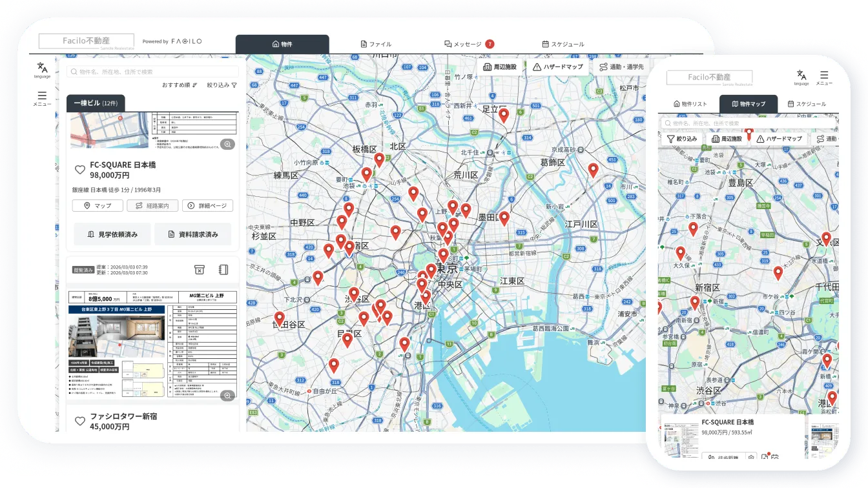The width and height of the screenshot is (868, 488).
Task: Open おすすめ順 sort dropdown
Action: point(180,85)
